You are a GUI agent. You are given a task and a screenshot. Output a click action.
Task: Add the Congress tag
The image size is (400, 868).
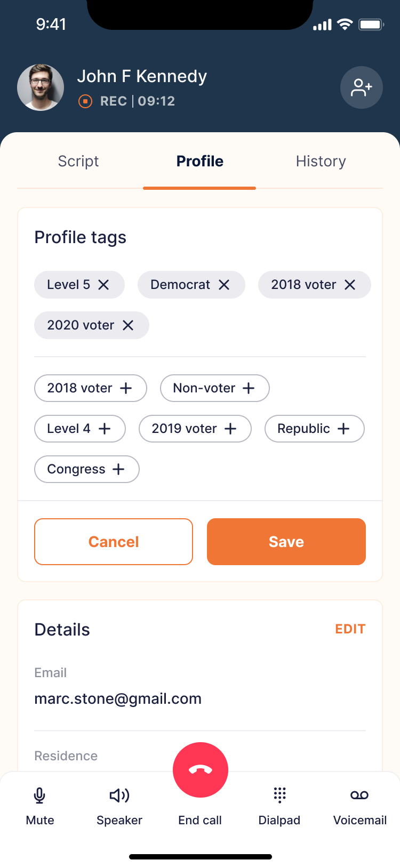point(118,469)
